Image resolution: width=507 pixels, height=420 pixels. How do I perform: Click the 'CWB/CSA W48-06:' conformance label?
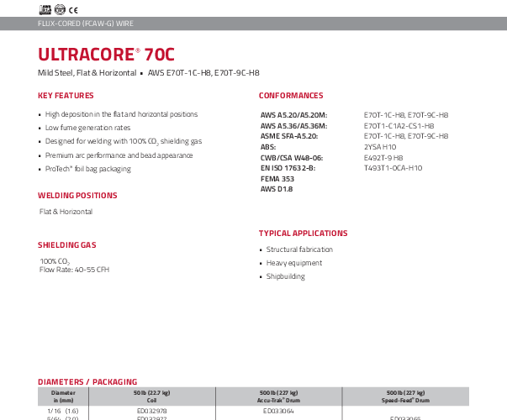coord(292,158)
